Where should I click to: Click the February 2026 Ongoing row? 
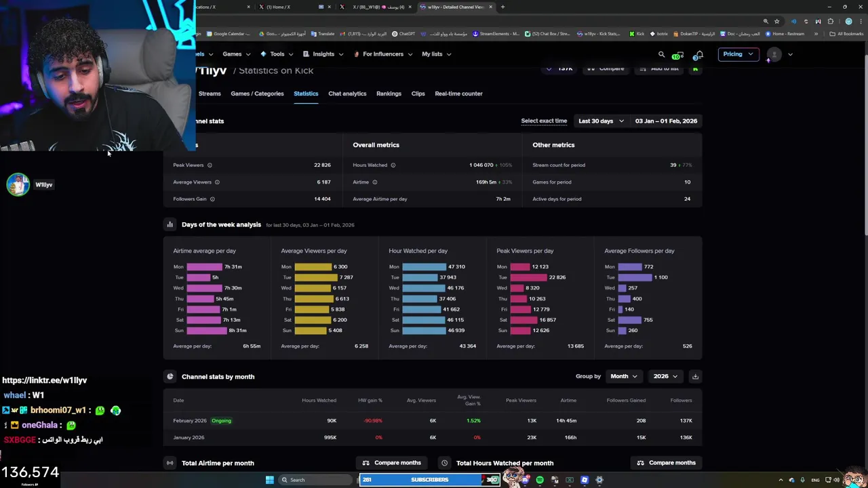point(432,421)
